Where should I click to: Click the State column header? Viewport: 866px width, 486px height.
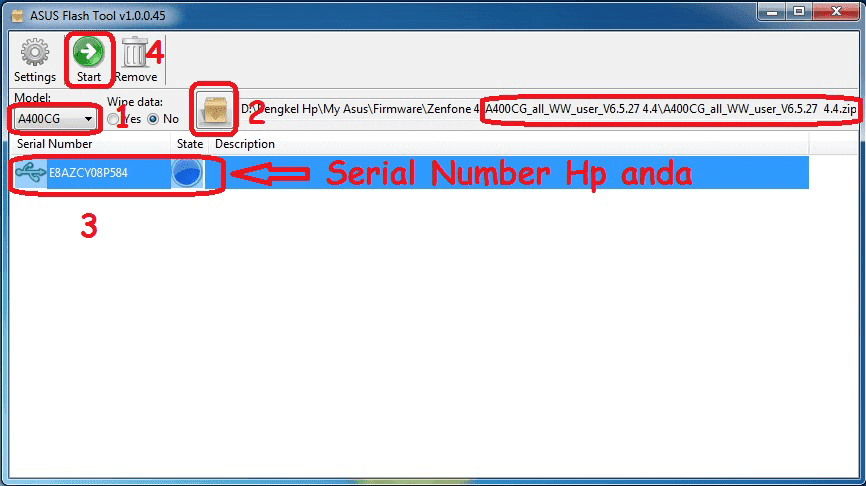pos(190,144)
